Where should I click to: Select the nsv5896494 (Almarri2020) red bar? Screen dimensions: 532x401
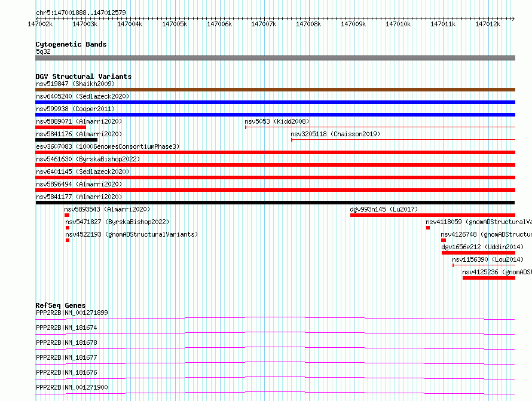click(275, 190)
